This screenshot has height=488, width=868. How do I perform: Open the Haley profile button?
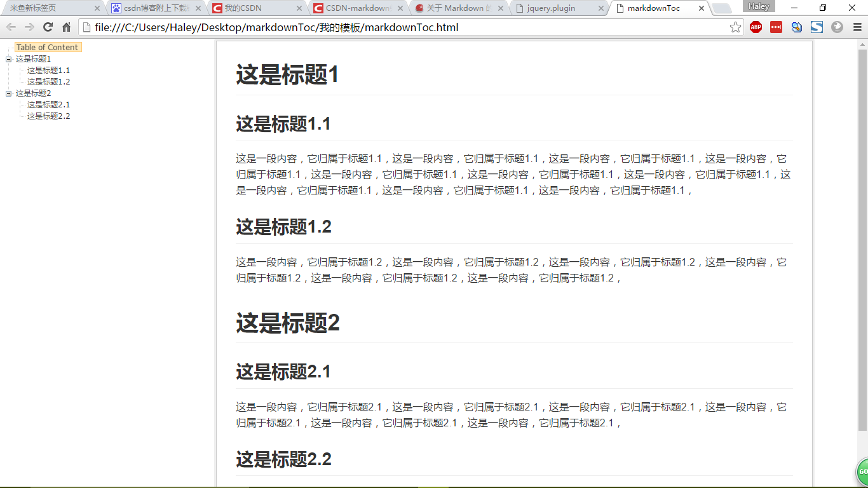pos(759,6)
